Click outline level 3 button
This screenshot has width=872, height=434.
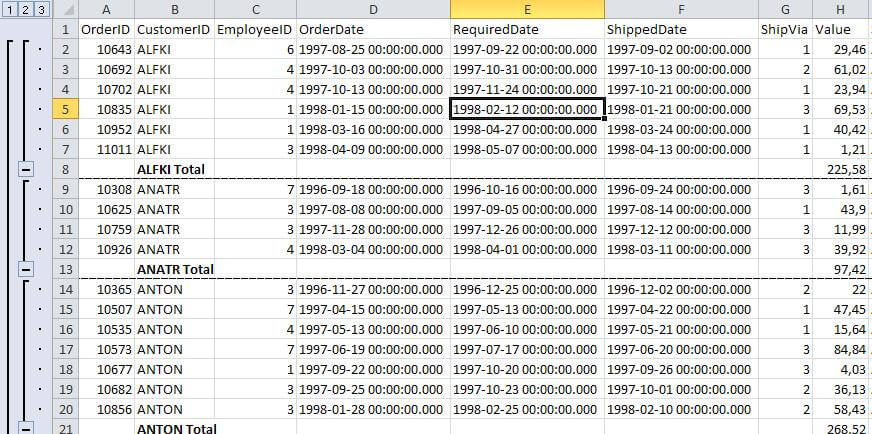(x=42, y=9)
